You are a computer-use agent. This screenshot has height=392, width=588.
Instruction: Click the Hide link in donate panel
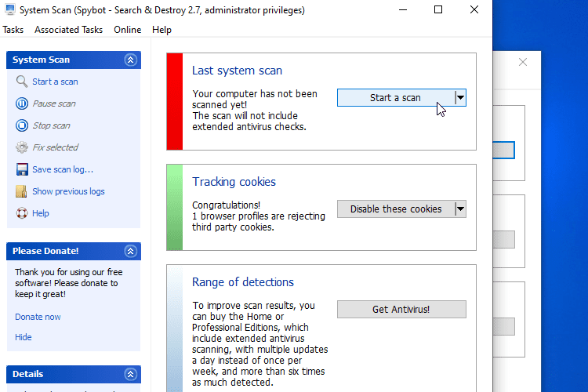tap(24, 337)
